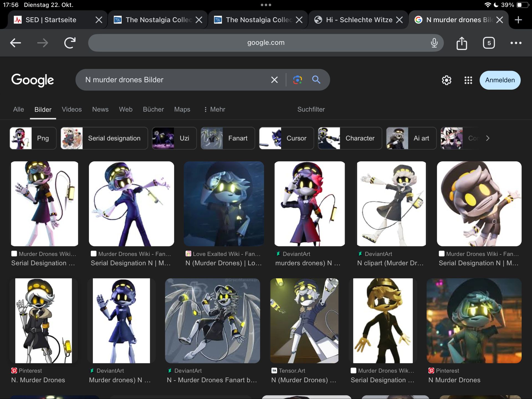Open Google settings gear icon
The image size is (532, 399).
(446, 80)
